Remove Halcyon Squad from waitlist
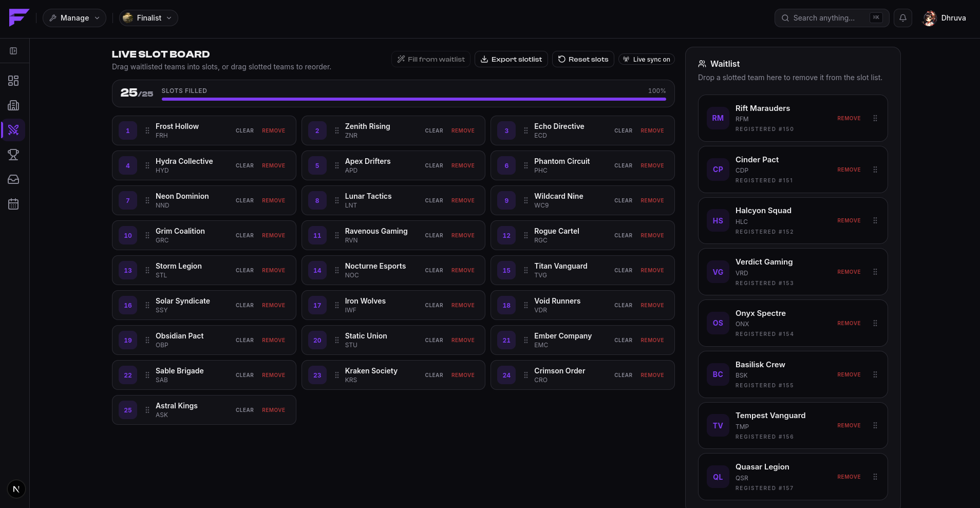Screen dimensions: 980x508 point(849,220)
